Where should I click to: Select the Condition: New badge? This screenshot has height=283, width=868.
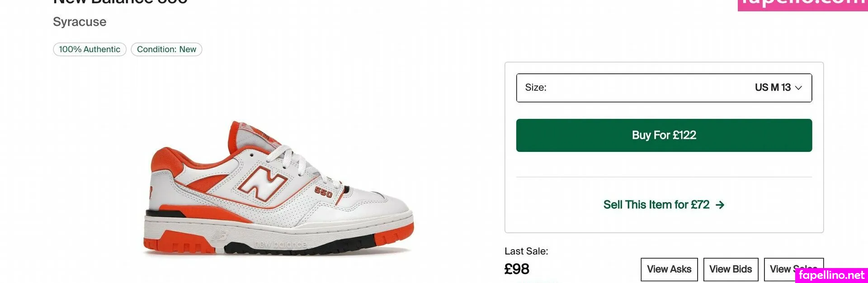[x=166, y=49]
